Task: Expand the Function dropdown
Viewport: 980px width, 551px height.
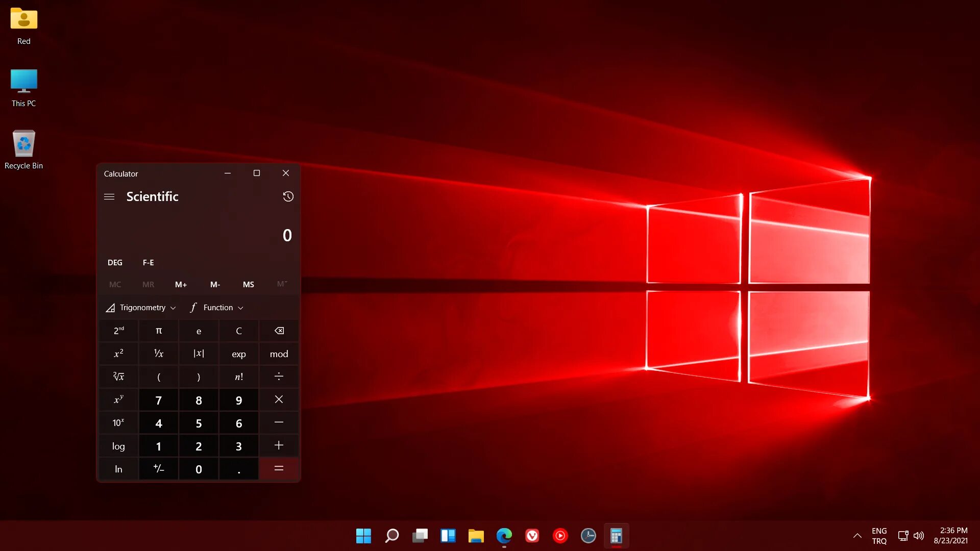Action: (217, 308)
